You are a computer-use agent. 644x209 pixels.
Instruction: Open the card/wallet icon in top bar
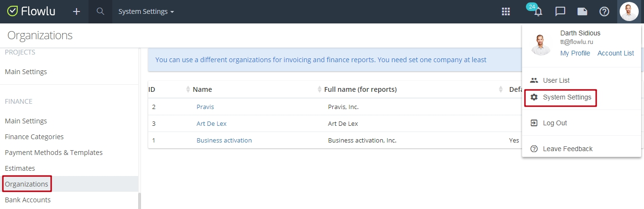[582, 11]
